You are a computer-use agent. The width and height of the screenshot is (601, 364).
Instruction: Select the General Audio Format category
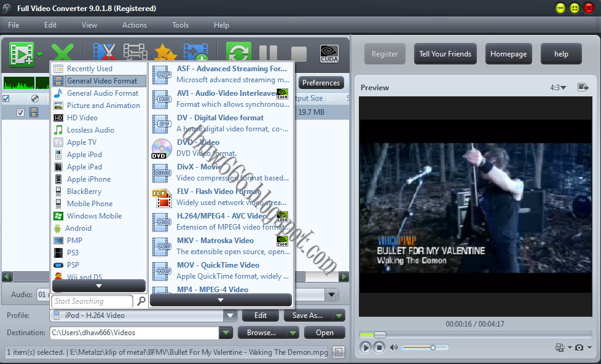pos(99,93)
